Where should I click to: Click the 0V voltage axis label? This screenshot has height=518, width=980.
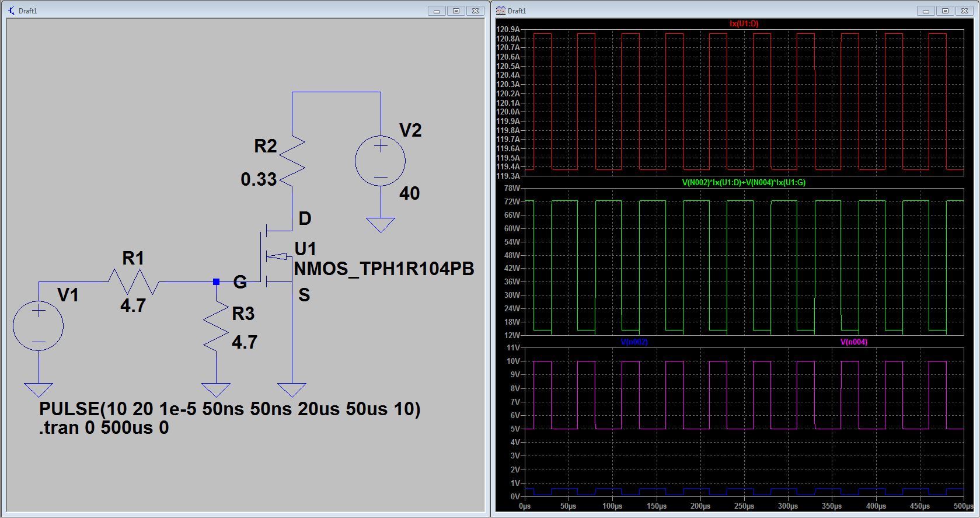[x=515, y=496]
